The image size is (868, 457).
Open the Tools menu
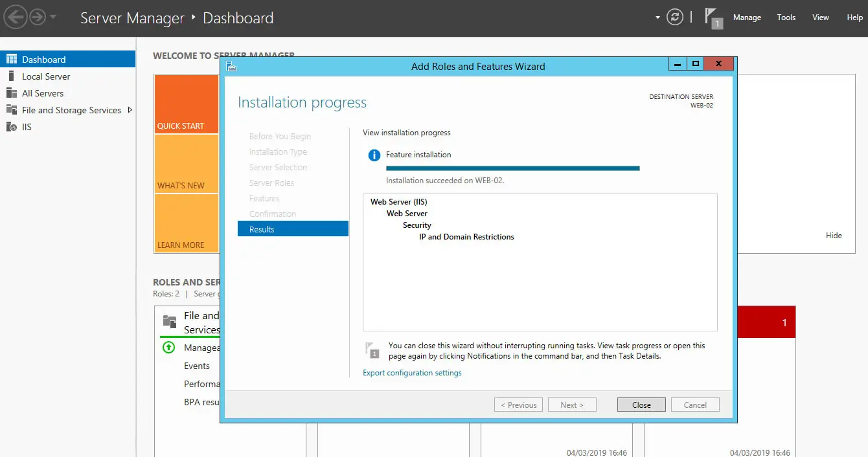point(786,17)
